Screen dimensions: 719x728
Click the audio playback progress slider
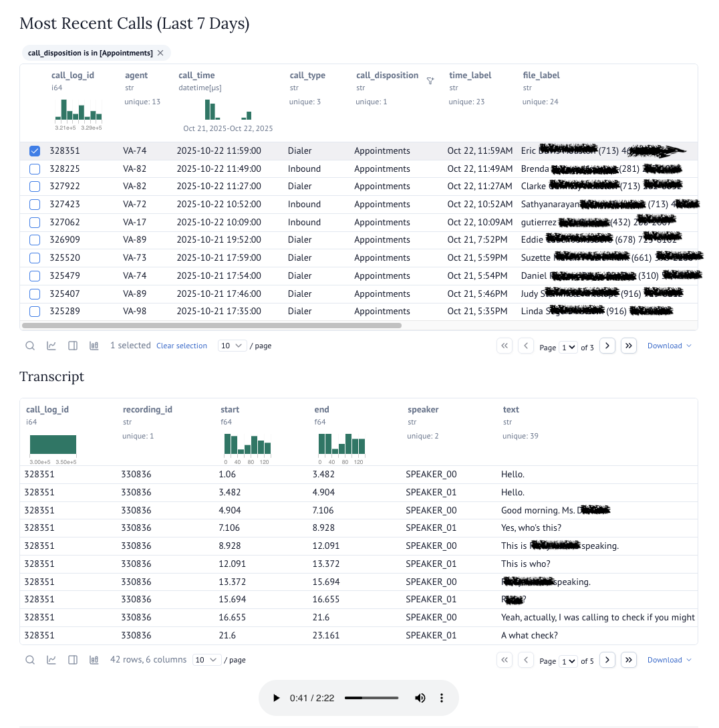click(372, 697)
